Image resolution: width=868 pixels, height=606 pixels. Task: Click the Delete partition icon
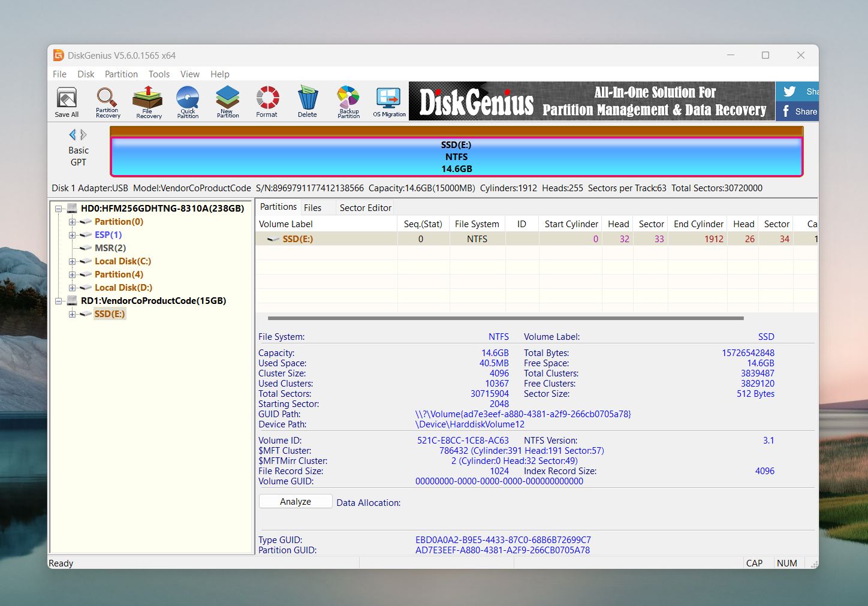point(308,101)
